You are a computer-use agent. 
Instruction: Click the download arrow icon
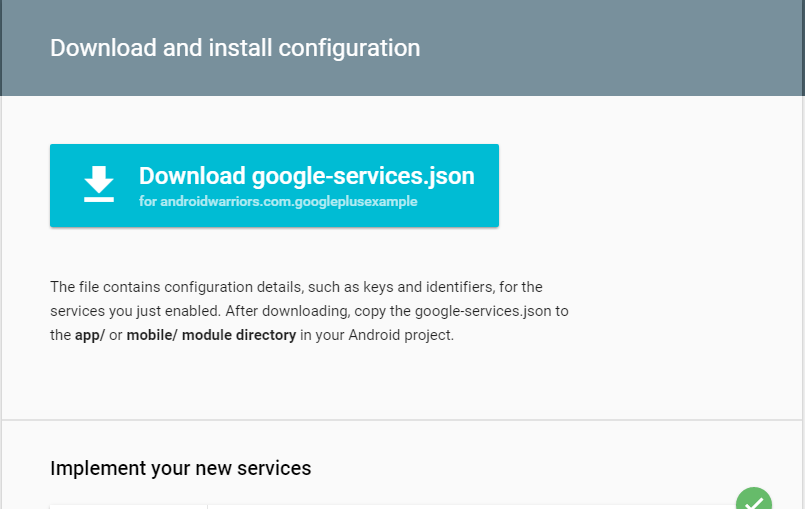(x=99, y=184)
